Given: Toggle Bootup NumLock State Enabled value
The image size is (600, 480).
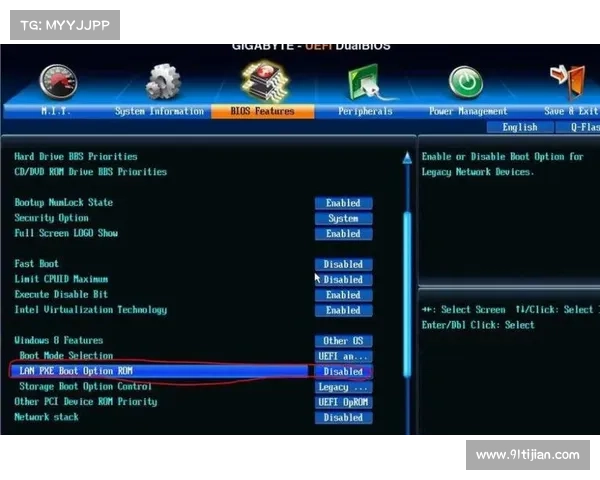Looking at the screenshot, I should click(x=343, y=203).
